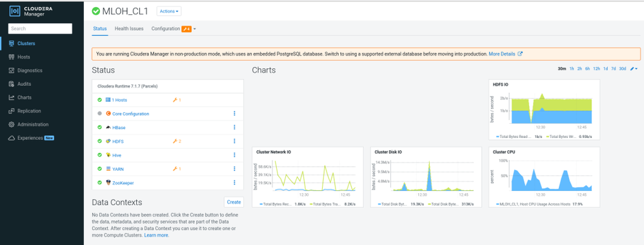Select the 30m chart time range
The width and height of the screenshot is (644, 245).
[x=562, y=69]
